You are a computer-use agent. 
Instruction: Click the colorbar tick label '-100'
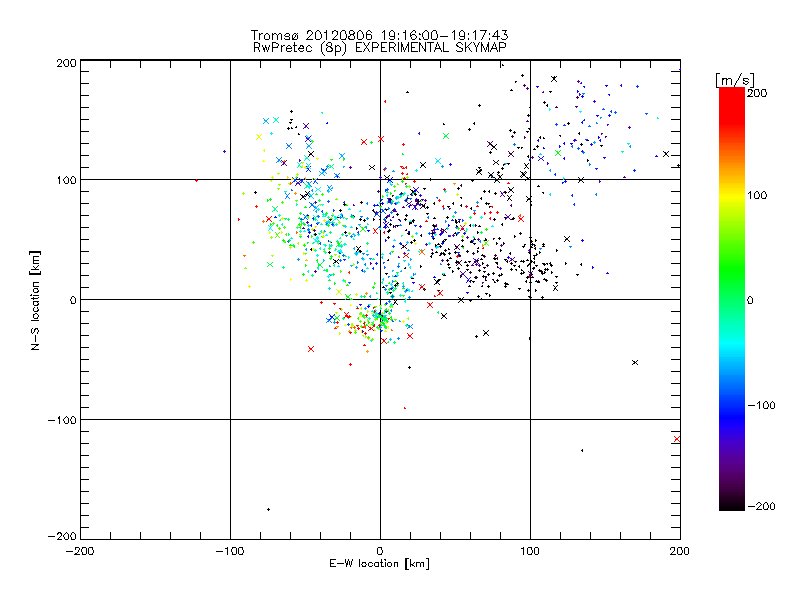coord(761,405)
